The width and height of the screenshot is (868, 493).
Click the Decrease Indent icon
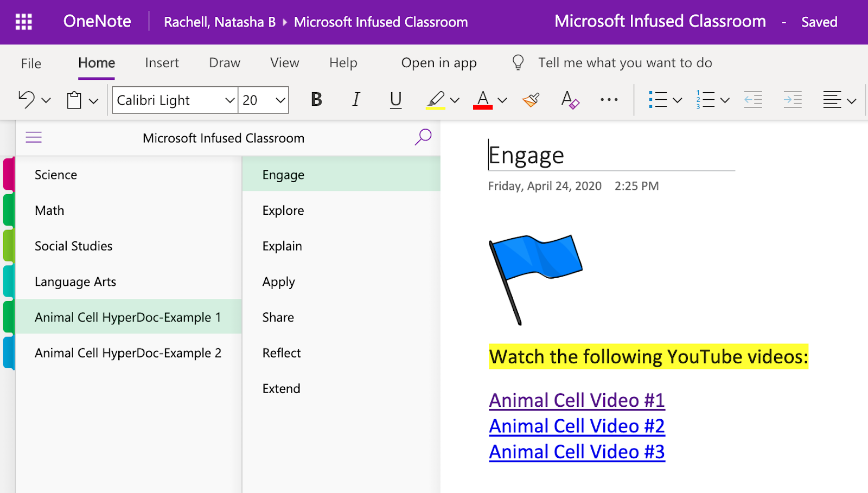point(753,100)
